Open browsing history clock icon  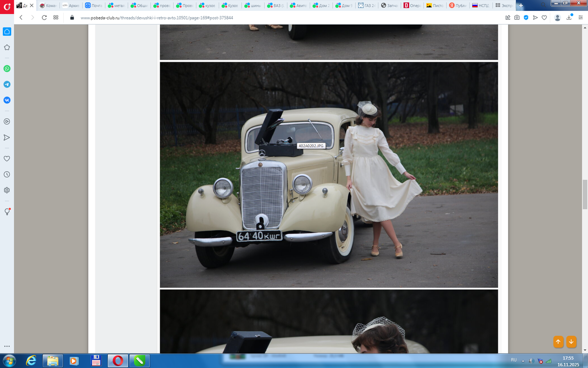7,174
